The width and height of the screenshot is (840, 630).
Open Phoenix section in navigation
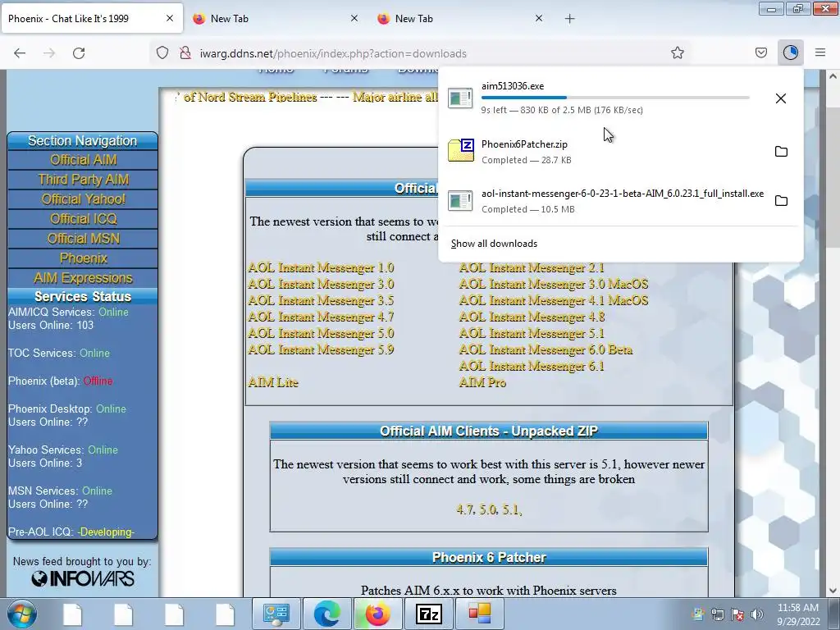83,258
